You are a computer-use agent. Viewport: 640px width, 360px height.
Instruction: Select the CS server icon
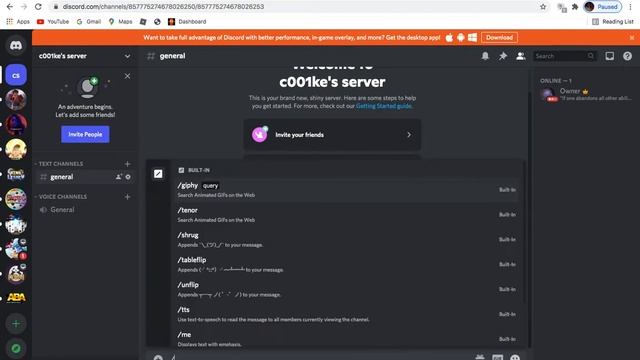16,75
